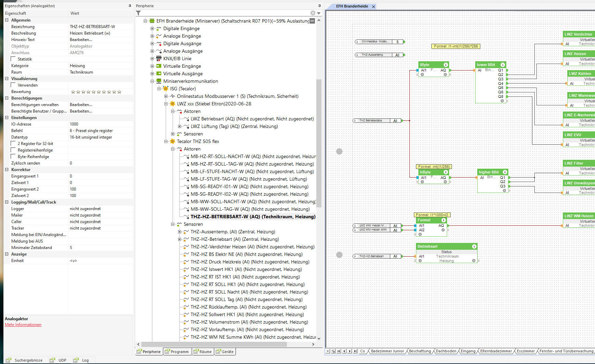Click the info icon on lByte block
This screenshot has width=595, height=364.
[446, 65]
